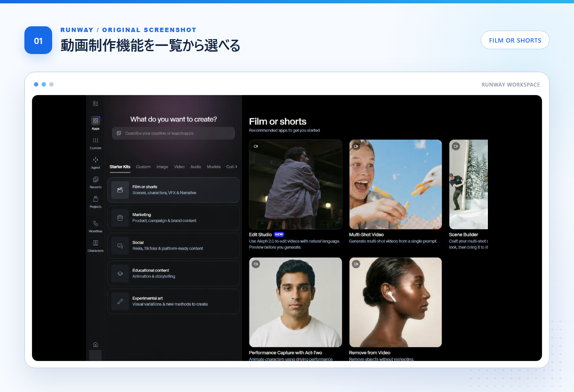Click the 'Animation & storytelling' description
Image resolution: width=574 pixels, height=392 pixels.
coord(154,276)
